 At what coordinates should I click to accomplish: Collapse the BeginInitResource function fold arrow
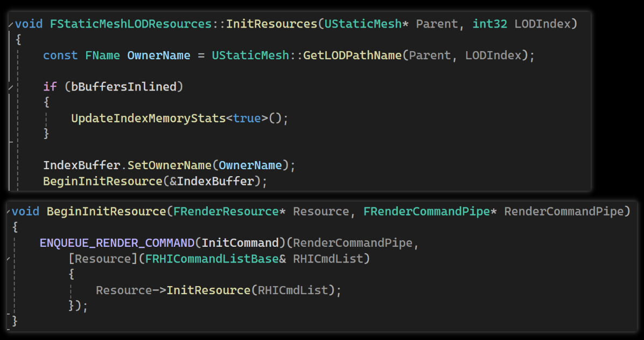tap(9, 212)
